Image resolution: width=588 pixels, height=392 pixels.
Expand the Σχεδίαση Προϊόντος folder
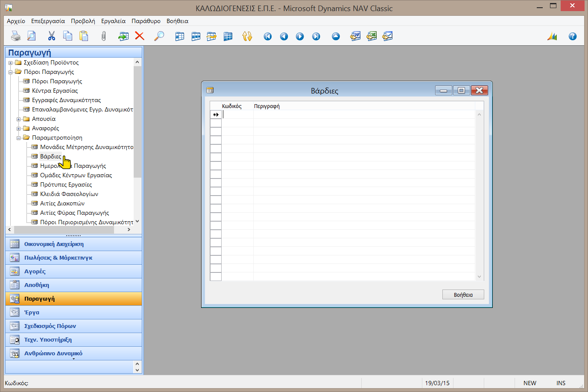[x=11, y=63]
